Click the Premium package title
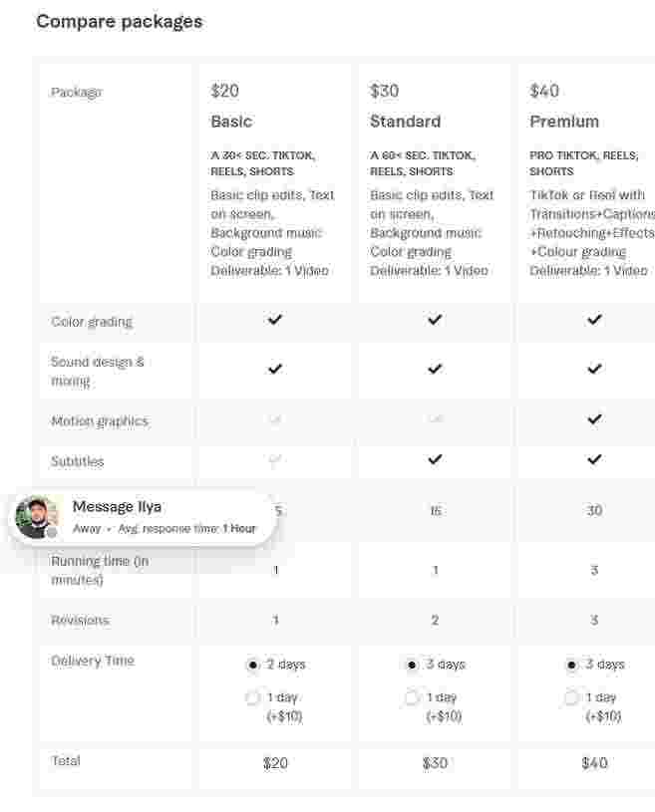655x812 pixels. coord(564,122)
